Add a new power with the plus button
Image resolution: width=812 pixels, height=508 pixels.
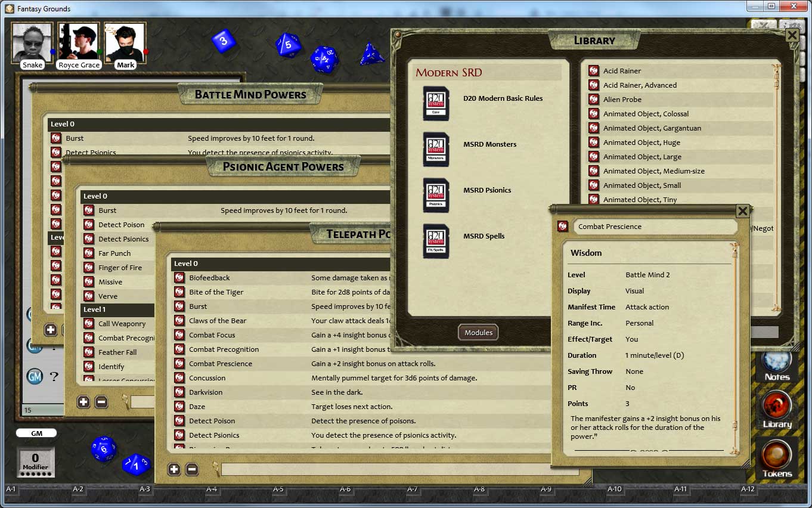tap(173, 469)
